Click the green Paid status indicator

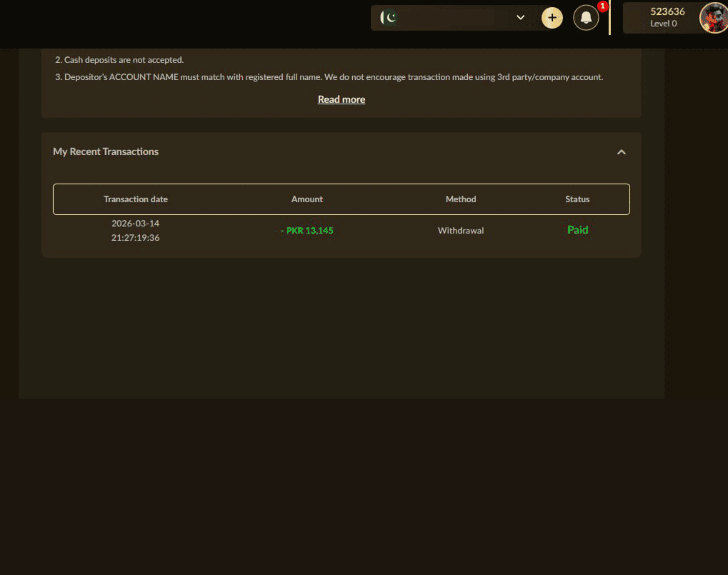click(577, 230)
